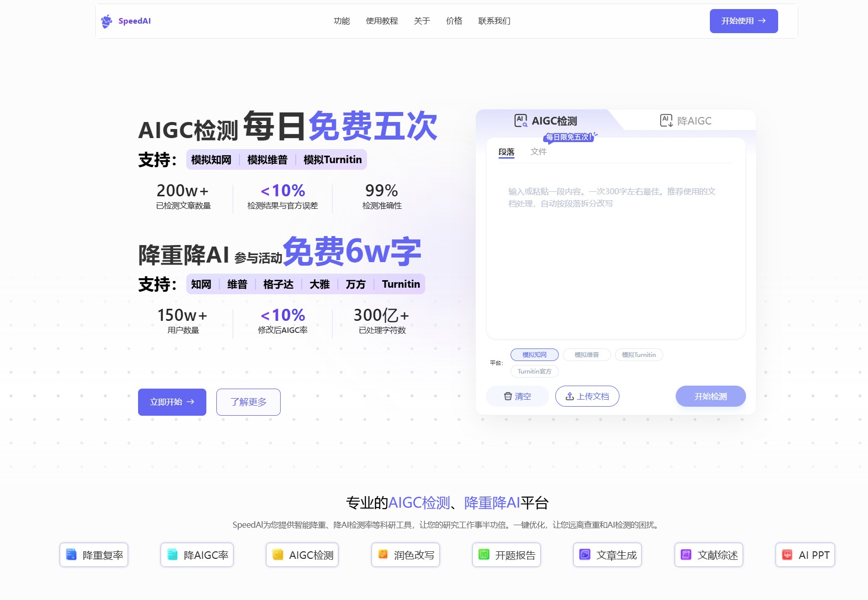Select the 模拟知网 platform option
Screen dimensions: 868x600
[x=534, y=355]
